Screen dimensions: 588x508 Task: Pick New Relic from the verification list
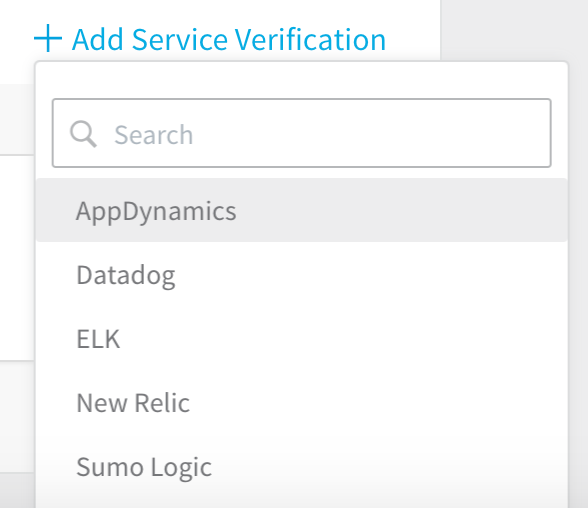coord(302,403)
